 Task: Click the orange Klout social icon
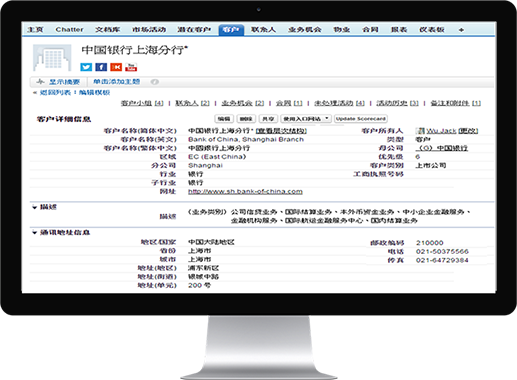(x=116, y=67)
